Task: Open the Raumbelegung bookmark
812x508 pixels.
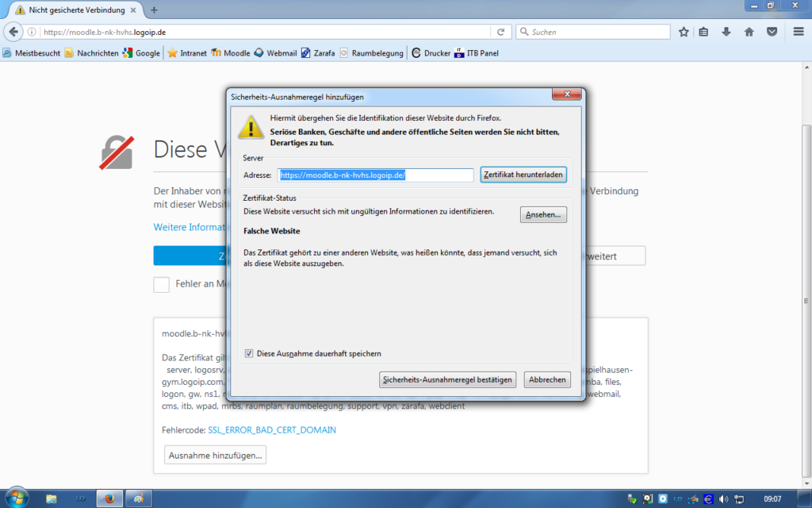Action: (372, 53)
